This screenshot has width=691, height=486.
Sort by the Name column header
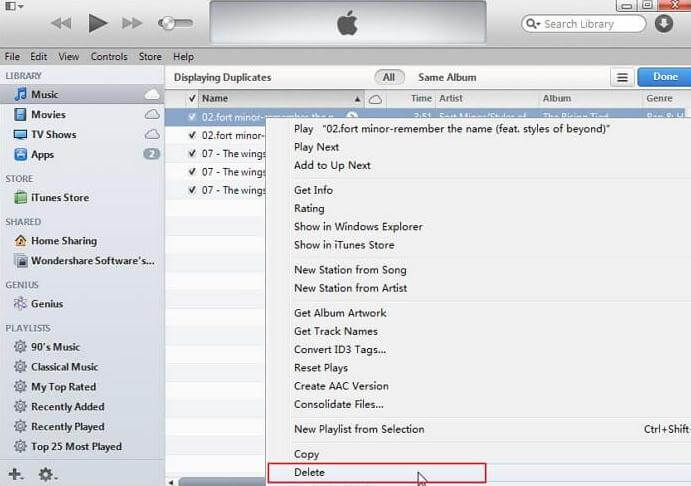[281, 98]
